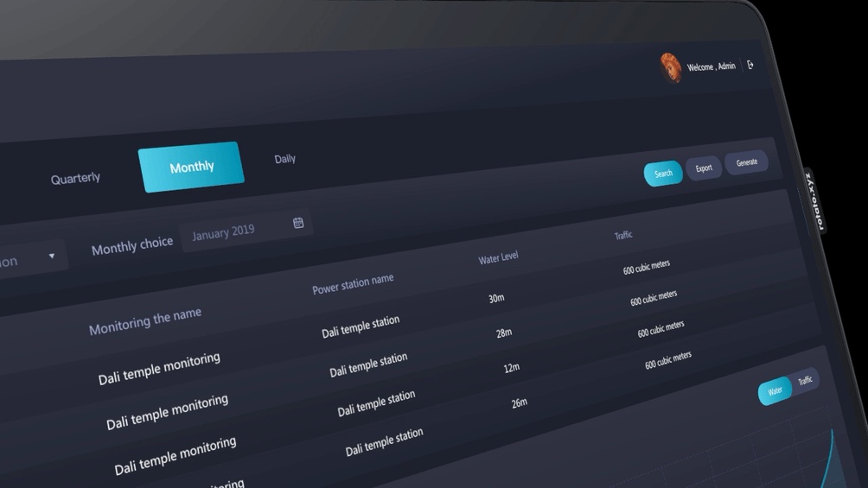Toggle chart to Traffic view
868x488 pixels.
coord(805,381)
